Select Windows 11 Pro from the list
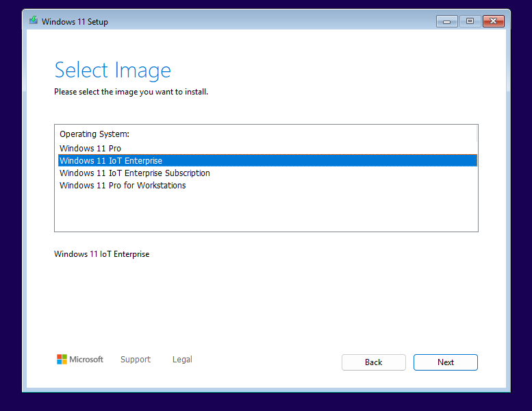This screenshot has width=532, height=411. [267, 149]
